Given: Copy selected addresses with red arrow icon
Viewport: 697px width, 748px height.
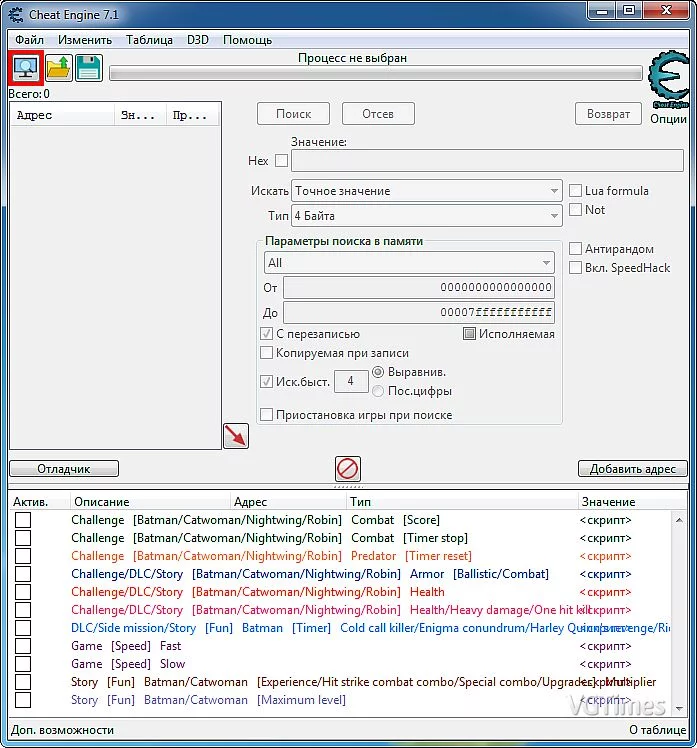Looking at the screenshot, I should pos(236,436).
